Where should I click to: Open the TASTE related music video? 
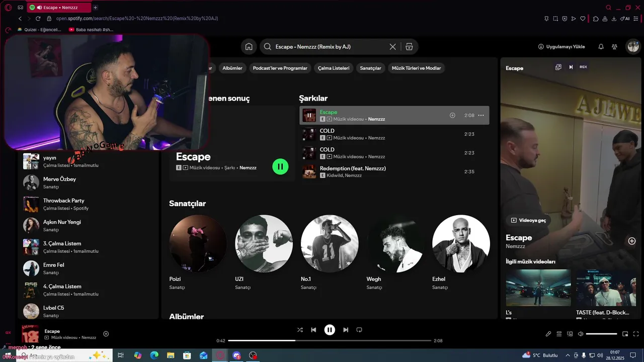click(607, 293)
